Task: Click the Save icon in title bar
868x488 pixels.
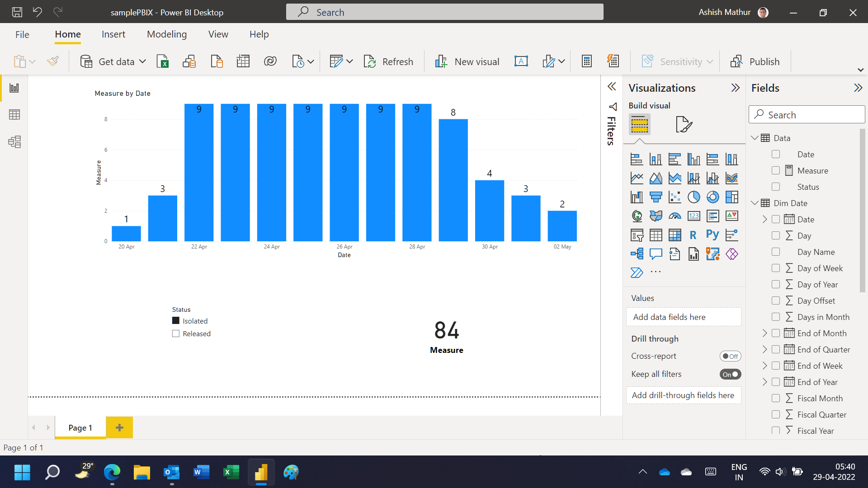Action: click(x=17, y=12)
